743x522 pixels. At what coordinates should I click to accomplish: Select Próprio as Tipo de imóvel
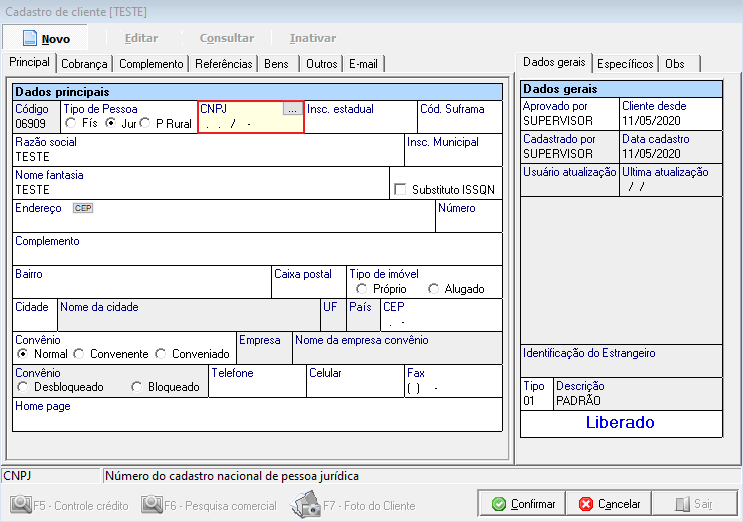[361, 289]
